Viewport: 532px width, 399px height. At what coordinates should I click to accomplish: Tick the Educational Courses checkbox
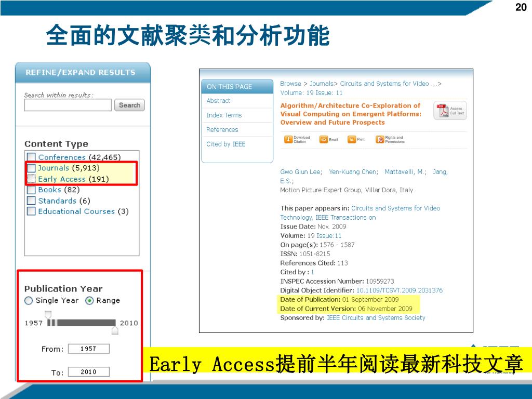click(x=31, y=211)
